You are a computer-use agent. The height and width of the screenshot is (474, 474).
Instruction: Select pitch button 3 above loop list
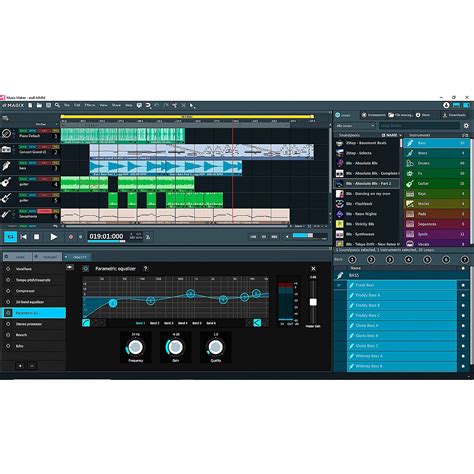[x=390, y=260]
